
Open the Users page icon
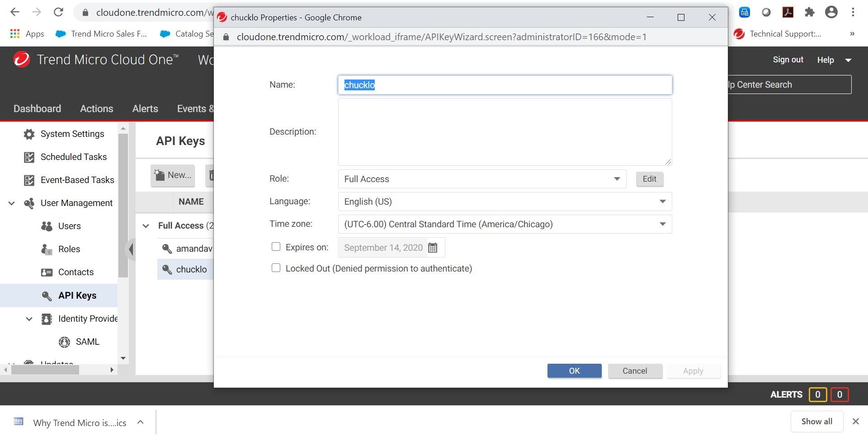point(47,226)
